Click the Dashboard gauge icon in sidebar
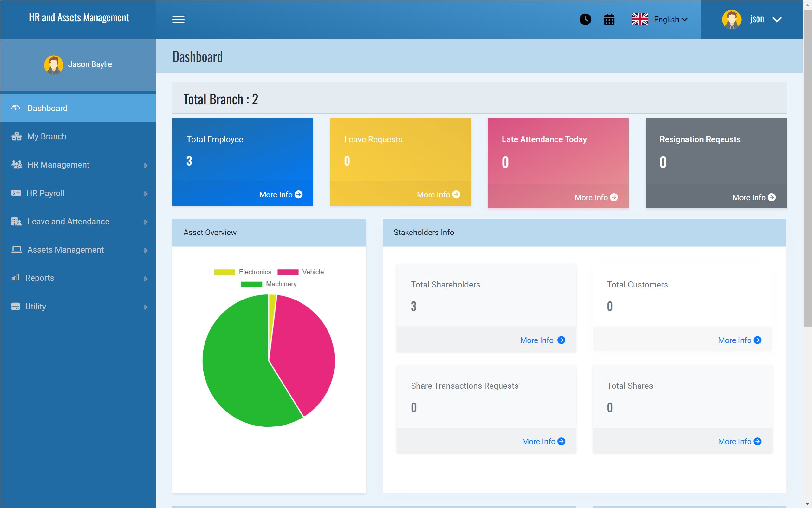Image resolution: width=812 pixels, height=508 pixels. tap(16, 108)
